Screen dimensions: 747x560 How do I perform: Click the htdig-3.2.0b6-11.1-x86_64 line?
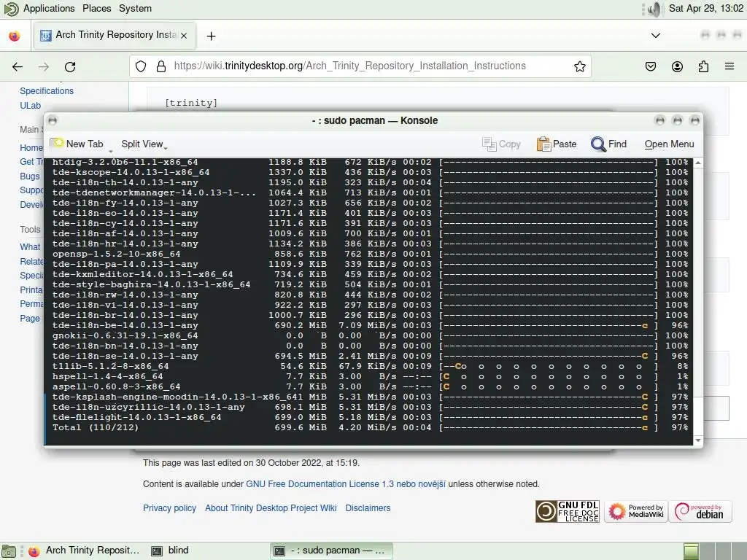coord(370,163)
